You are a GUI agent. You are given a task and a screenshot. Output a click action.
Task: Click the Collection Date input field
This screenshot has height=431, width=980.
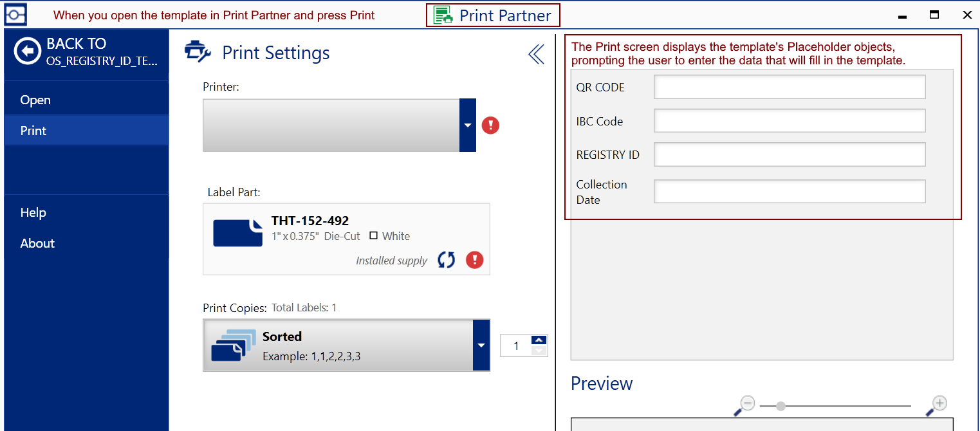click(x=790, y=191)
